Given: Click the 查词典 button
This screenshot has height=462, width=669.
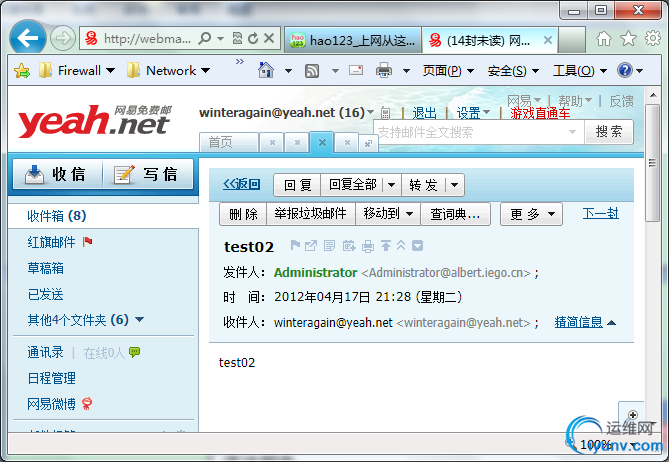Looking at the screenshot, I should click(455, 214).
